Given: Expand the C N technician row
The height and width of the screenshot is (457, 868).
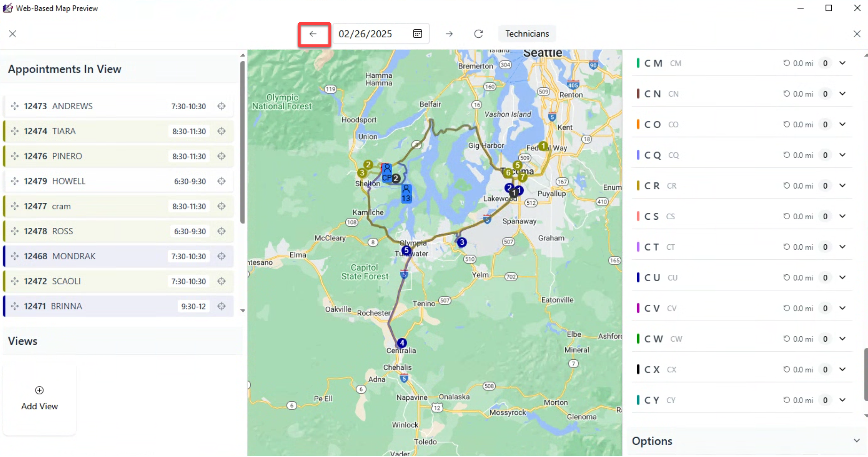Looking at the screenshot, I should tap(843, 94).
